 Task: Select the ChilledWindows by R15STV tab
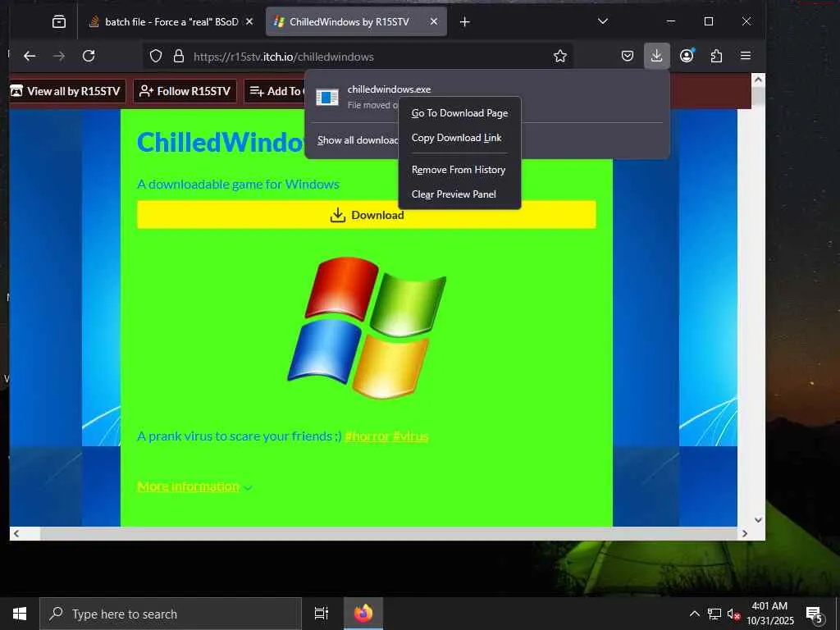point(356,21)
